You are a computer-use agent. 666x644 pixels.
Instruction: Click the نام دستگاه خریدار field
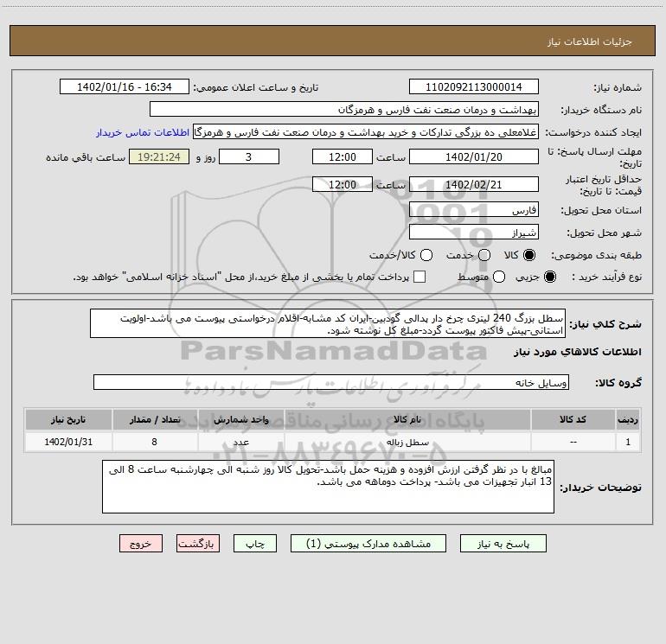344,109
